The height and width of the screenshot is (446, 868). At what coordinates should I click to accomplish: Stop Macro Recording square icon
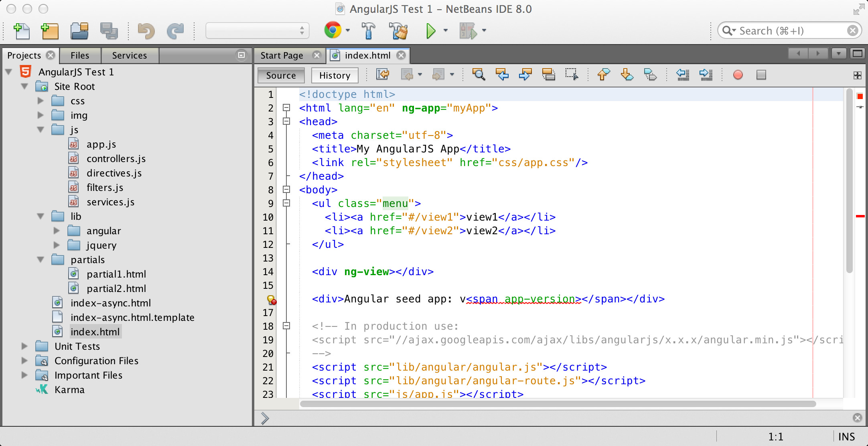[761, 75]
